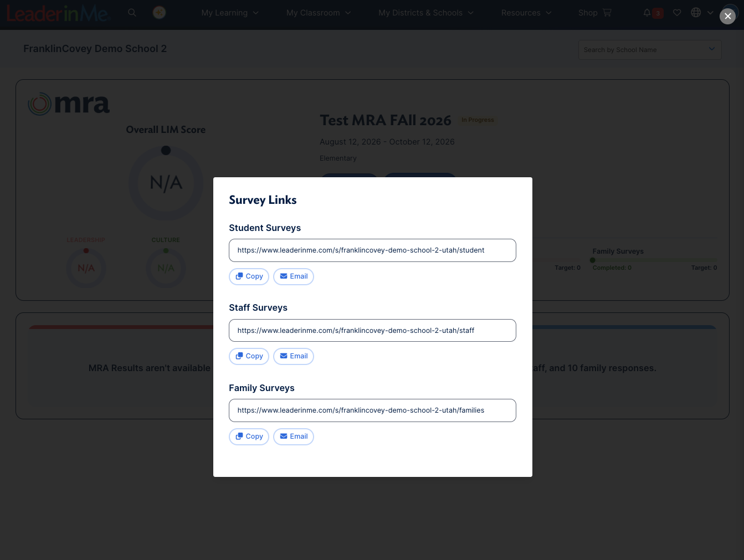Open the language globe selector
Image resolution: width=744 pixels, height=560 pixels.
(x=702, y=13)
